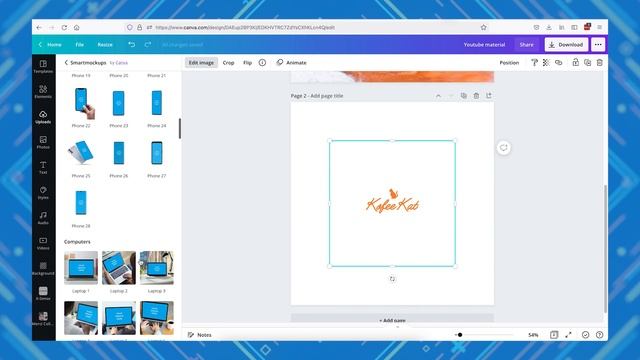
Task: Click the copy style paint-roller icon
Action: click(534, 62)
